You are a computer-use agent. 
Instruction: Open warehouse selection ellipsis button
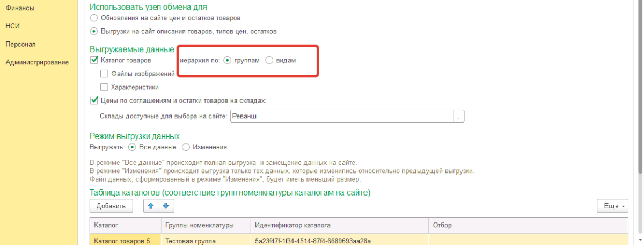point(459,116)
